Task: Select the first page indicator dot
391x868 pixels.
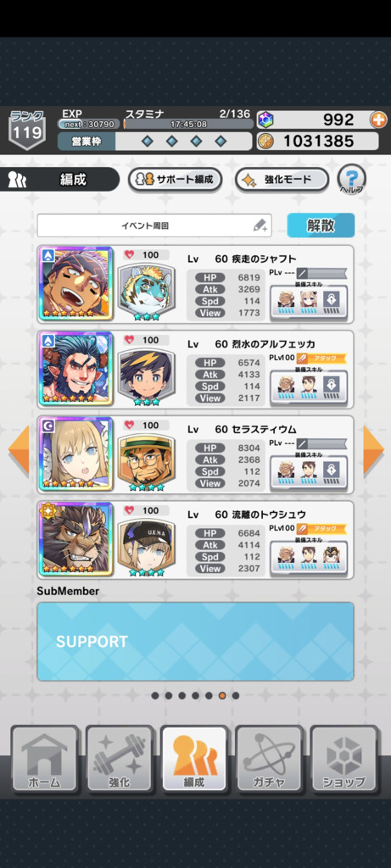Action: (x=155, y=695)
